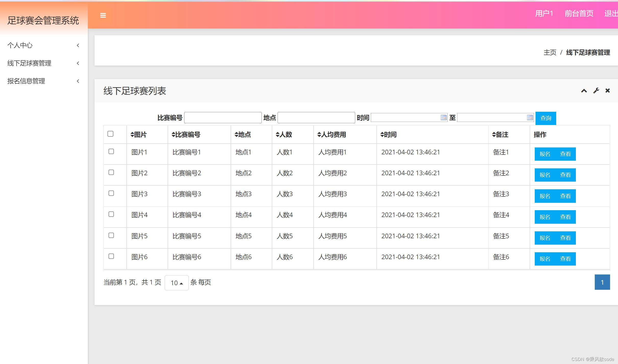Sort table by 比赛编号 column arrows
Viewport: 618px width, 364px height.
click(173, 135)
